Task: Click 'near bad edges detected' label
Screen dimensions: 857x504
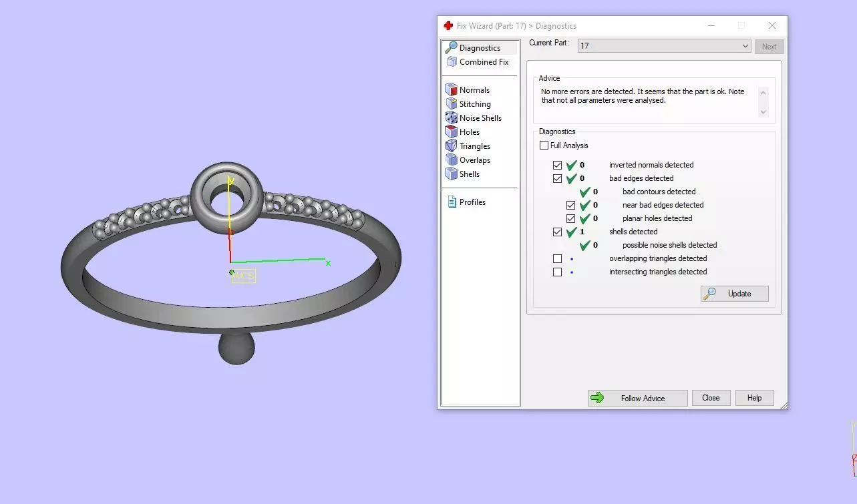Action: (663, 205)
